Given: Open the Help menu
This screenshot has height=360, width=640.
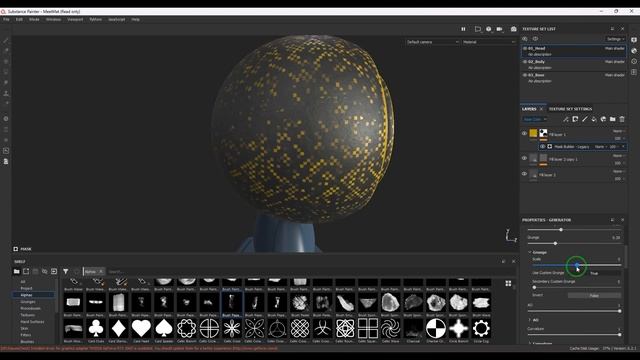Looking at the screenshot, I should 136,19.
